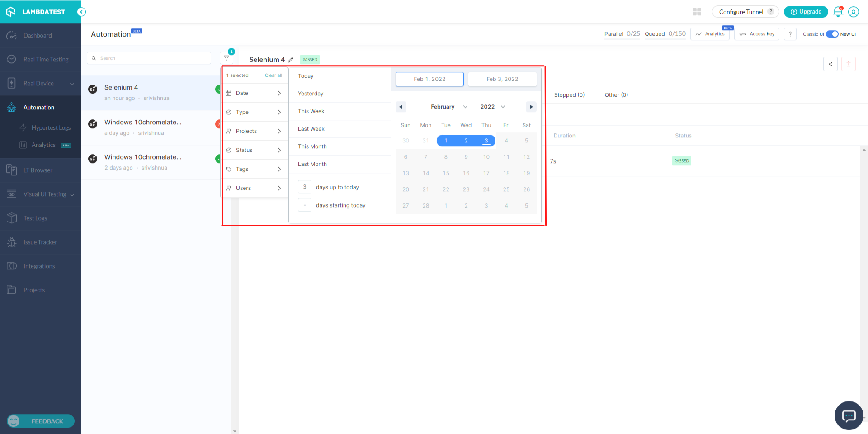This screenshot has height=434, width=868.
Task: Click the build Search field
Action: (149, 58)
